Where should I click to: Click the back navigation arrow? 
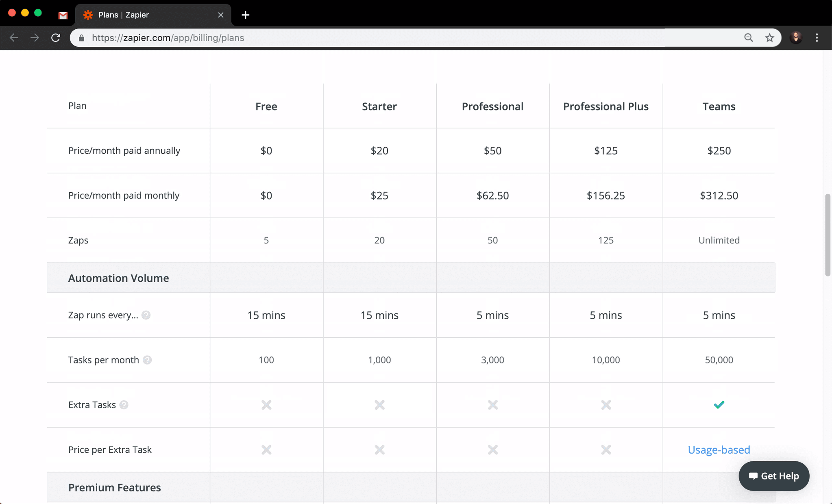click(x=14, y=38)
